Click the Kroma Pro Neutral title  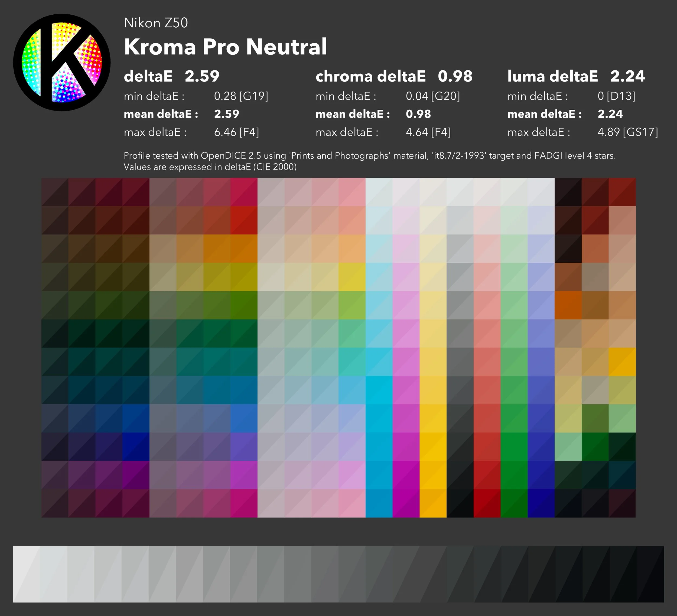(225, 47)
